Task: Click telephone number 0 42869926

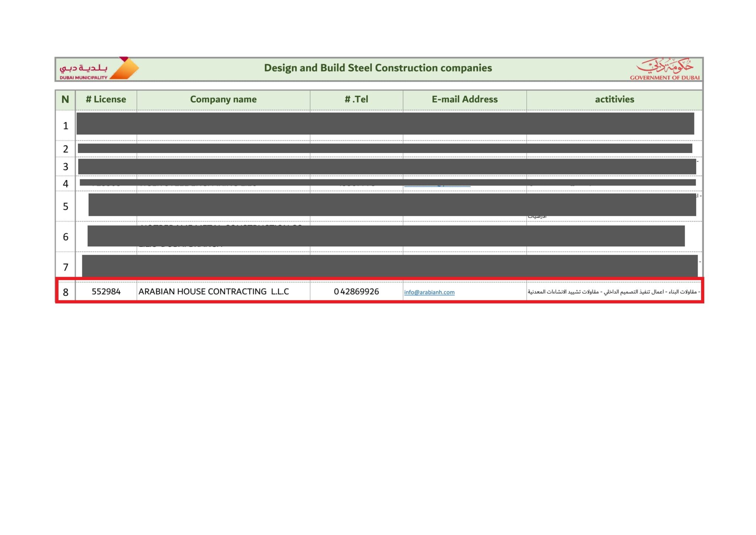Action: tap(356, 292)
